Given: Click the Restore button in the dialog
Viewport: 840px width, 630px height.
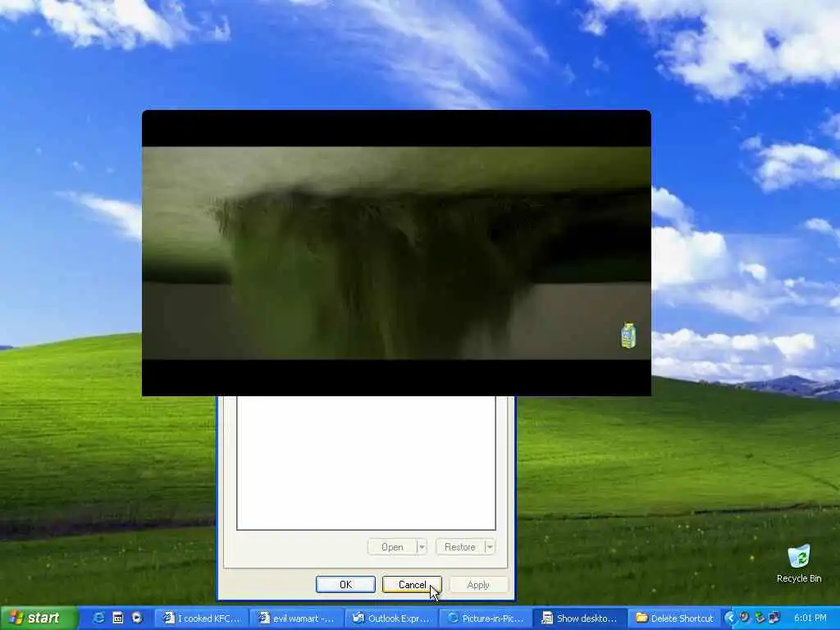Looking at the screenshot, I should [x=459, y=547].
